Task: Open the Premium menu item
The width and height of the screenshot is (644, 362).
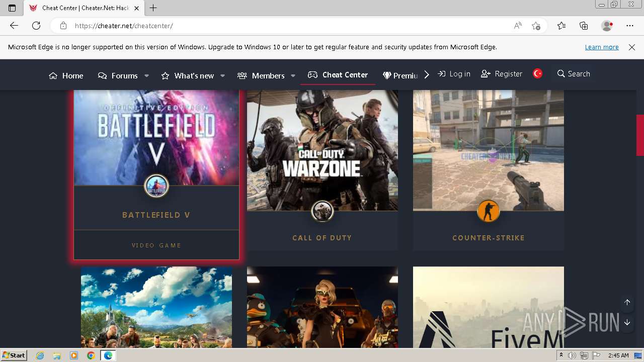Action: point(400,75)
